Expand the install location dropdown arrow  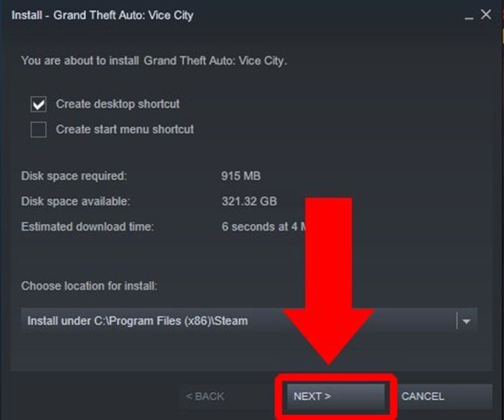(x=467, y=321)
